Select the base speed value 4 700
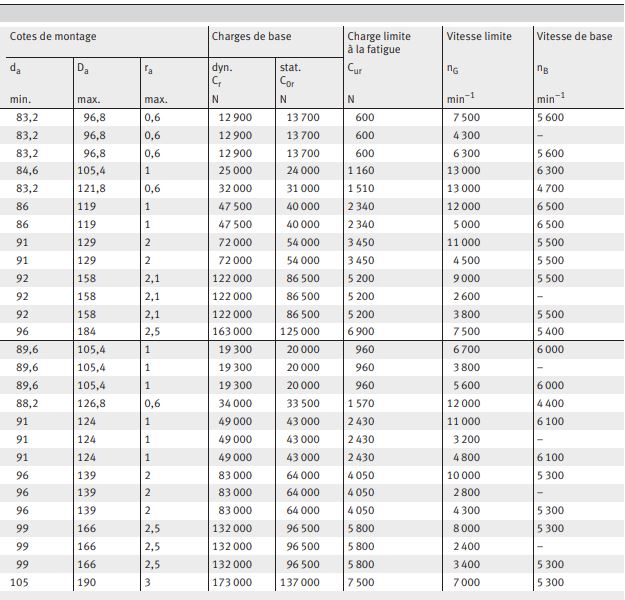Viewport: 625px width, 600px height. [x=550, y=188]
